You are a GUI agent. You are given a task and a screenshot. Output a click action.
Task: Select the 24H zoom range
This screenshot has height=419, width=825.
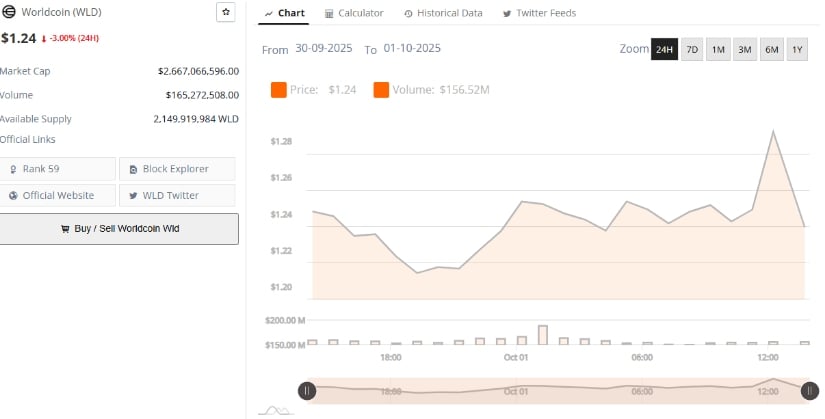[664, 49]
